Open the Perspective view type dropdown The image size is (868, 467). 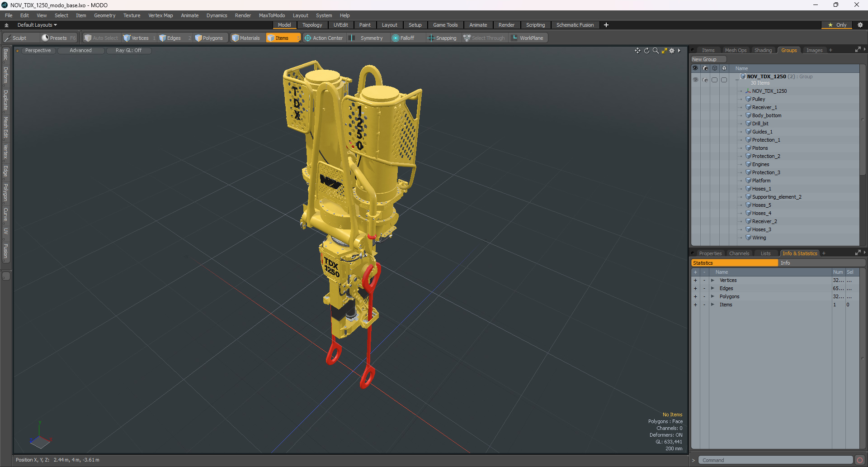point(38,51)
